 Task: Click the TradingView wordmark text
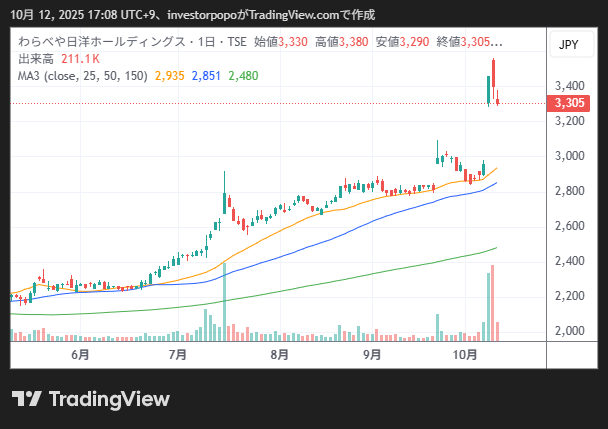point(111,399)
